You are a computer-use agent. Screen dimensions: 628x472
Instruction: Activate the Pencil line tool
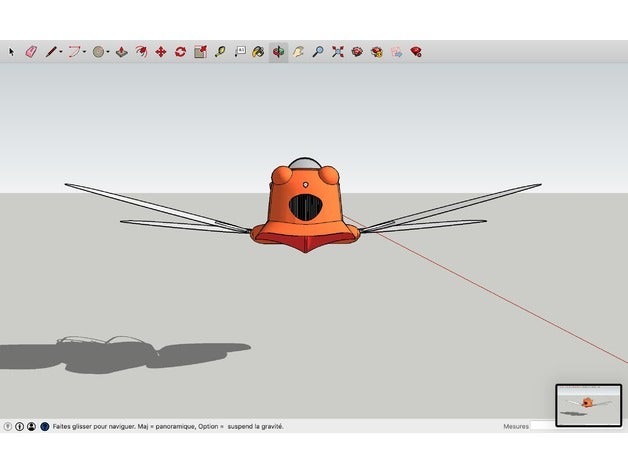click(49, 51)
